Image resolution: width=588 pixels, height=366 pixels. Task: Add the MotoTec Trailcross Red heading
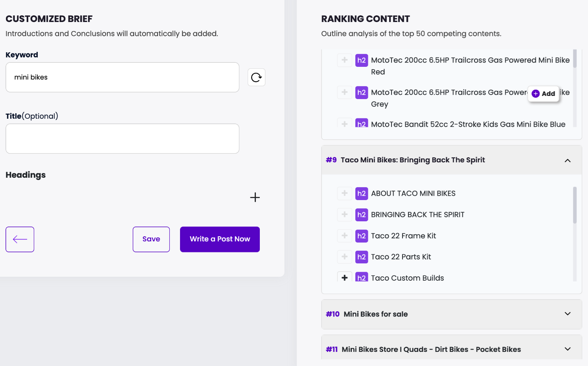pyautogui.click(x=344, y=60)
